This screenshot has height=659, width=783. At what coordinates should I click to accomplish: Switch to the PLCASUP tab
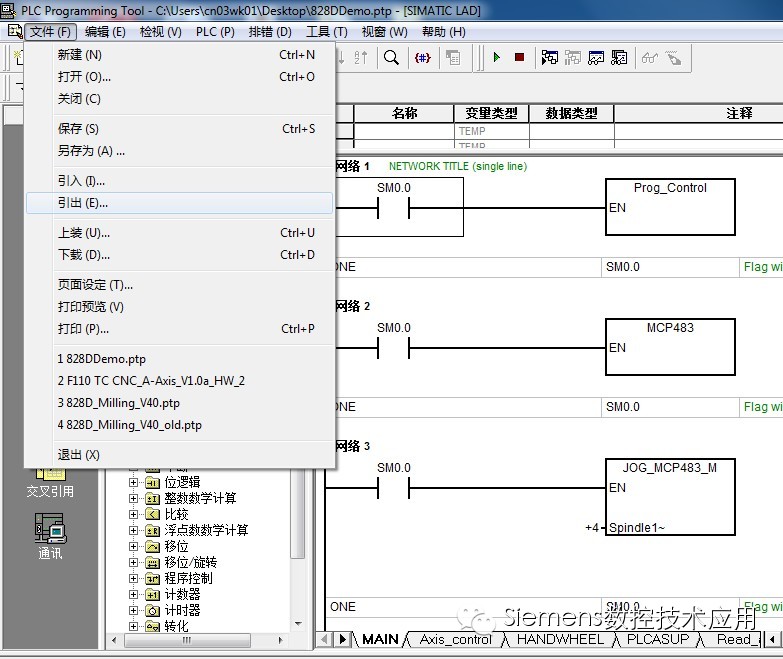[658, 640]
